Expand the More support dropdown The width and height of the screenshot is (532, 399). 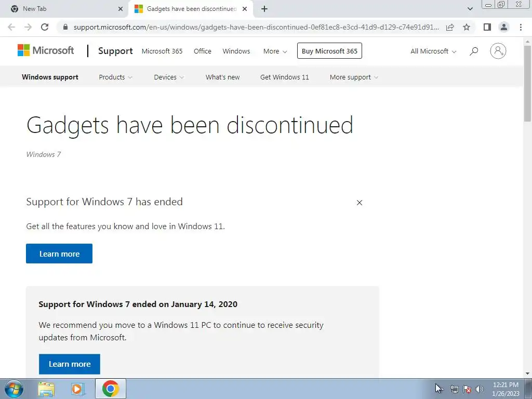coord(353,77)
